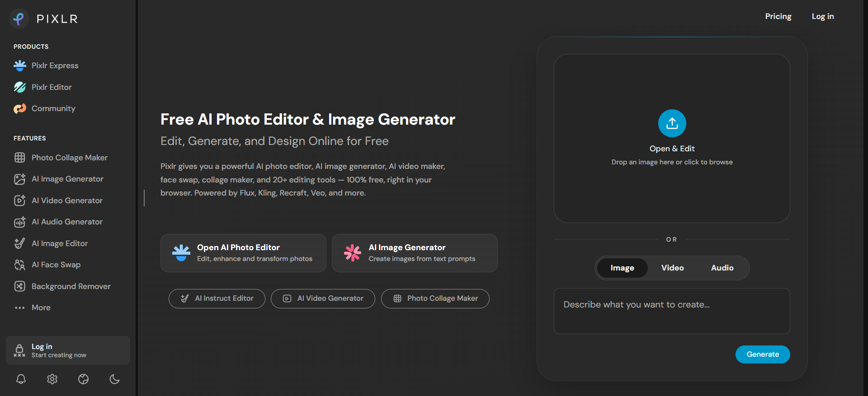Open AI Image Generator card

tap(415, 253)
